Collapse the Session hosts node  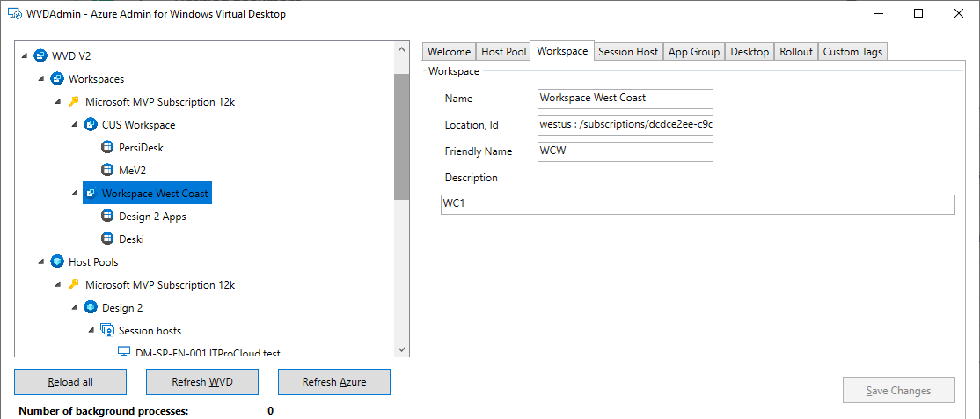point(91,331)
